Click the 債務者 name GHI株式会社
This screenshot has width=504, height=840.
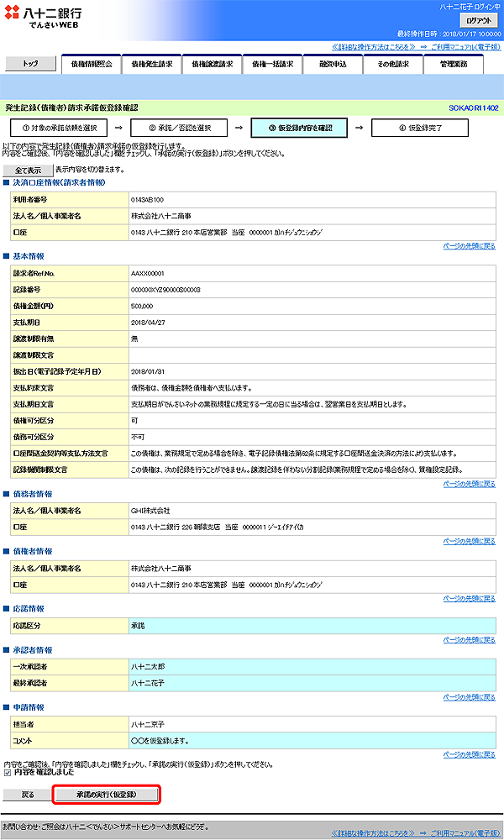[x=150, y=511]
